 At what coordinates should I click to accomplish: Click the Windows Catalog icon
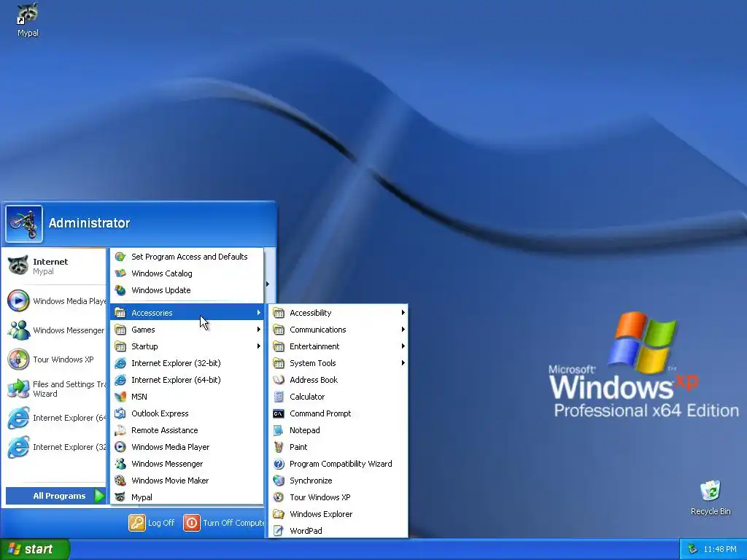(x=120, y=273)
